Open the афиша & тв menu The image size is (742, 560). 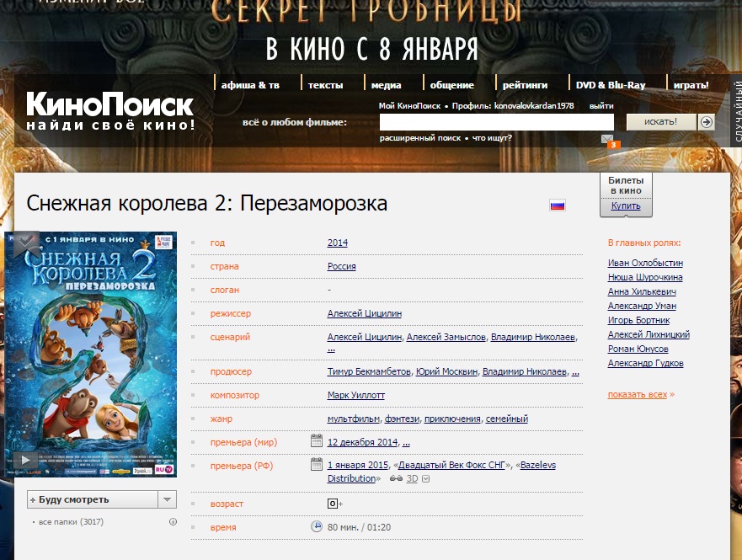250,85
